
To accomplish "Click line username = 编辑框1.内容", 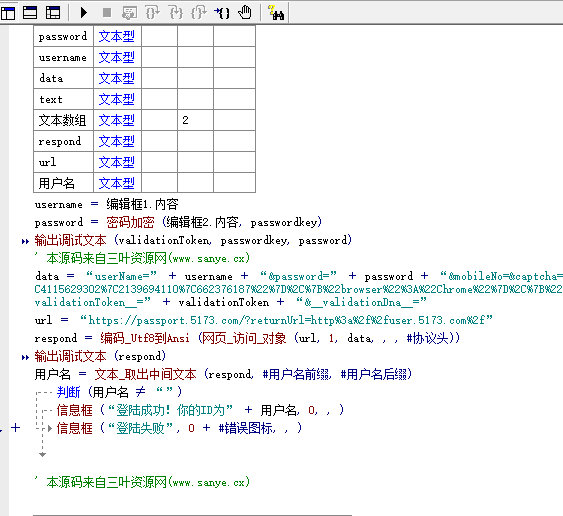I will [106, 204].
